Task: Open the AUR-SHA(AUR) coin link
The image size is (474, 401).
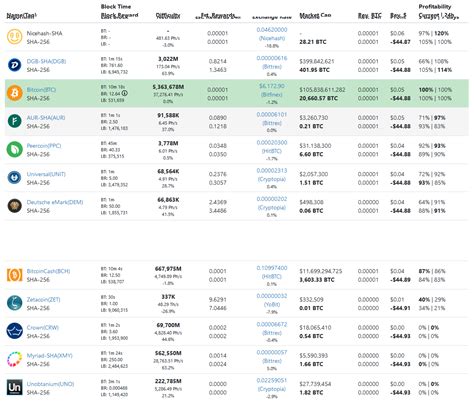Action: [x=46, y=118]
